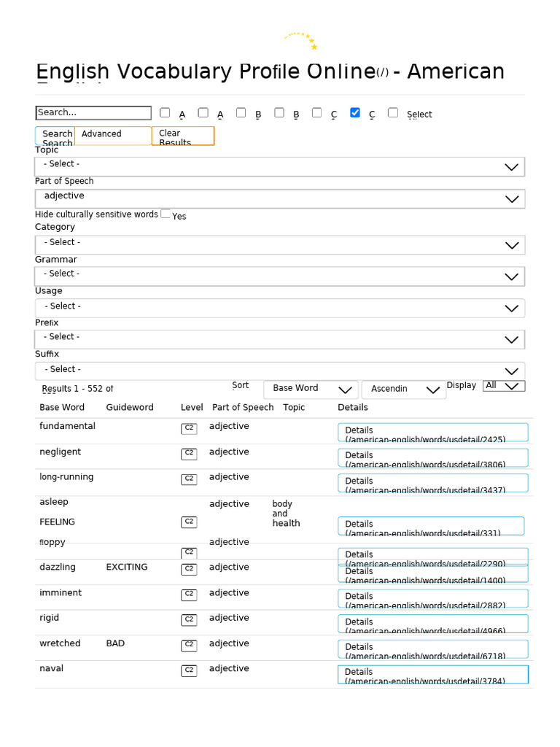Click the Guideword column header

[130, 408]
